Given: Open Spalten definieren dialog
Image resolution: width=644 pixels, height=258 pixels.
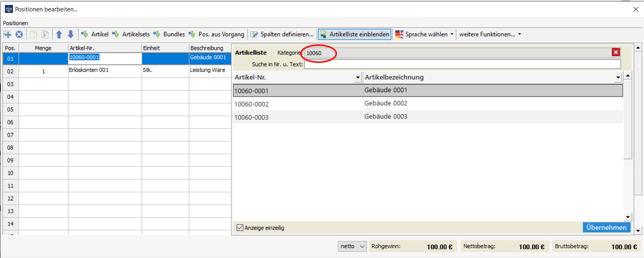Looking at the screenshot, I should click(282, 34).
